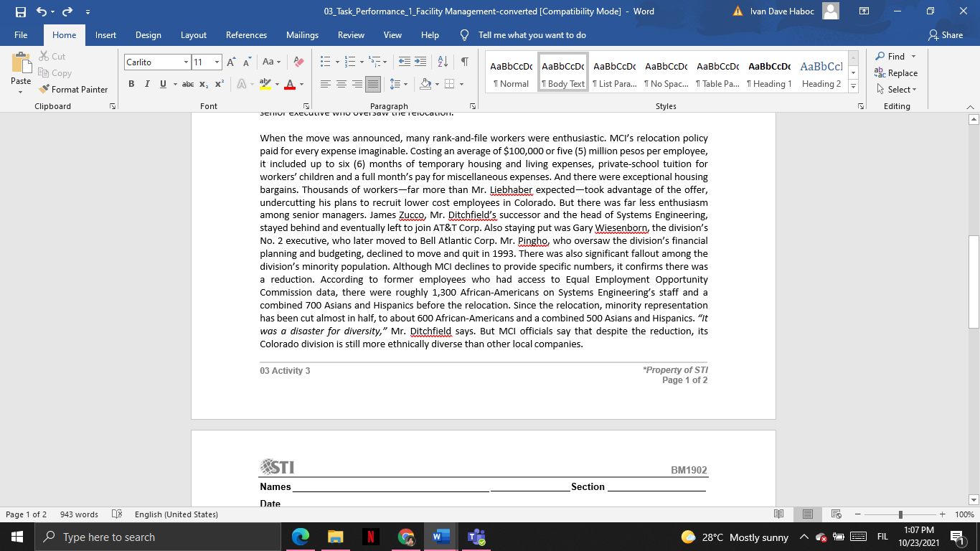Decrease the paragraph indent

(404, 62)
